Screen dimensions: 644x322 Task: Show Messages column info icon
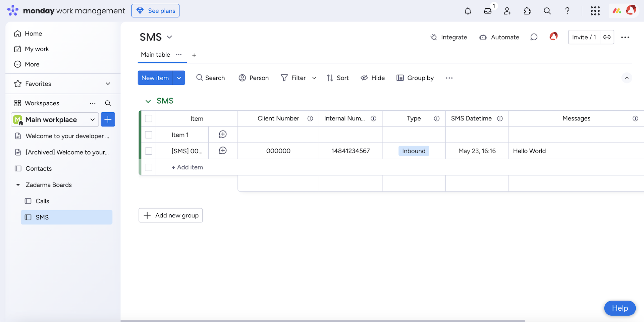click(635, 118)
